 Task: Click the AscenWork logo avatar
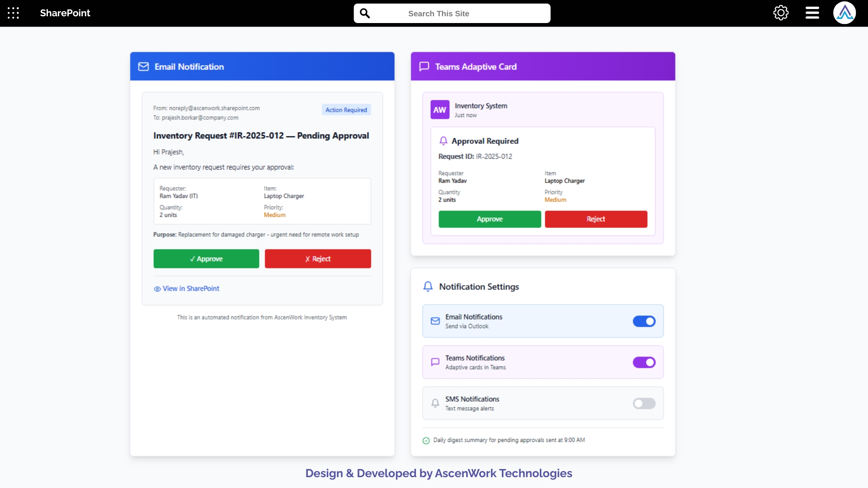(844, 13)
